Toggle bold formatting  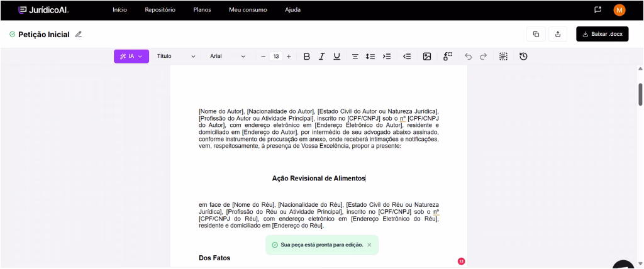[x=306, y=57]
